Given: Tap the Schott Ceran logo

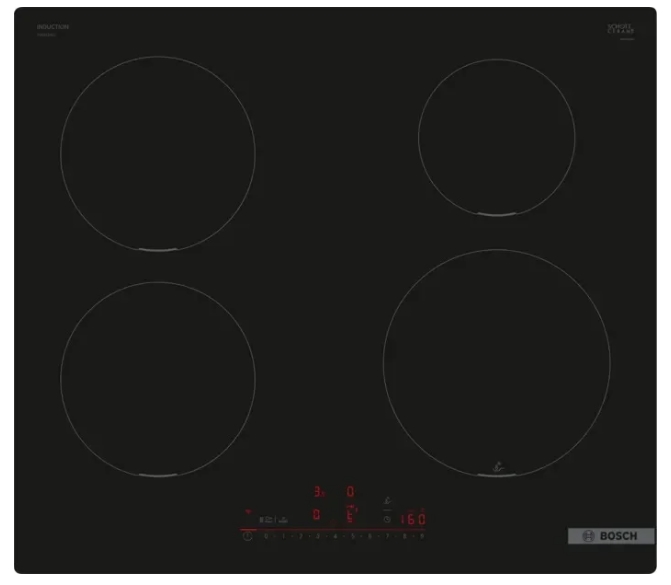Looking at the screenshot, I should [x=621, y=30].
